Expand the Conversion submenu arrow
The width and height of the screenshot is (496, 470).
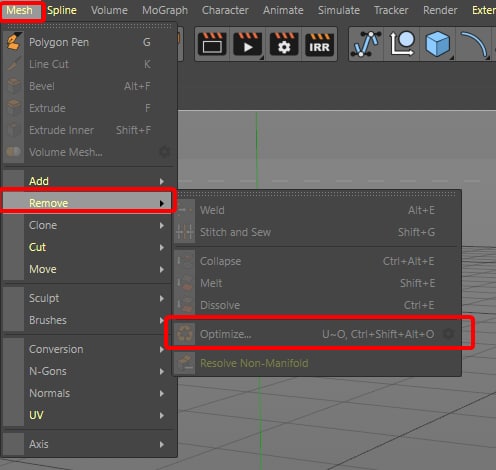click(162, 349)
